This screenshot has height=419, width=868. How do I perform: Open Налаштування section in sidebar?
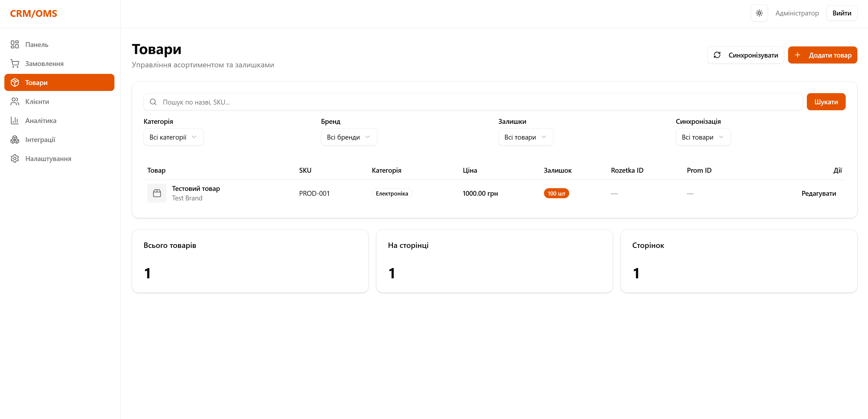click(59, 159)
